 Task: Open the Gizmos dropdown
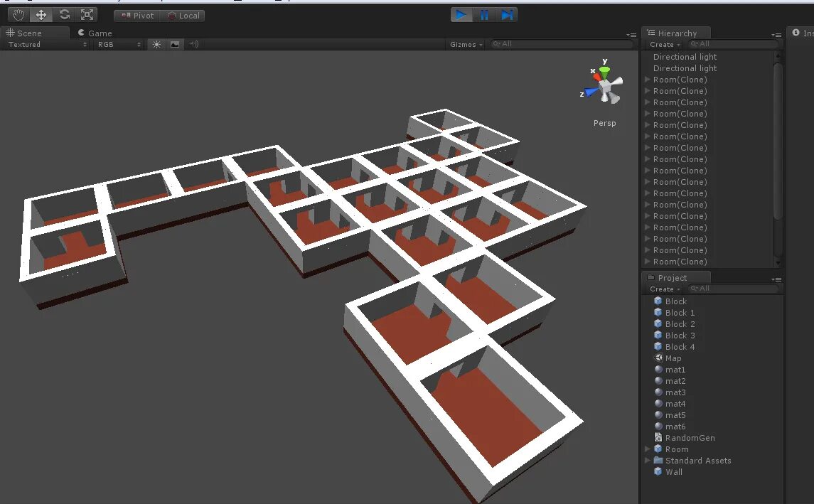click(466, 45)
